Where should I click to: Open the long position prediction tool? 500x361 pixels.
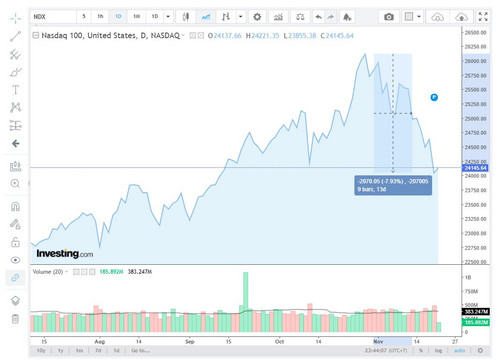(x=15, y=125)
